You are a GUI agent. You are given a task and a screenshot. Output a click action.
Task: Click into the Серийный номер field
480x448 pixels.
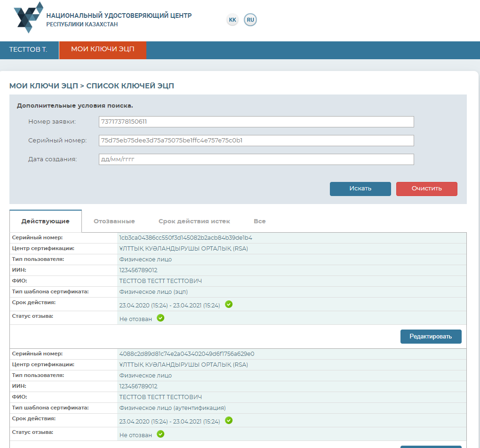(x=256, y=141)
